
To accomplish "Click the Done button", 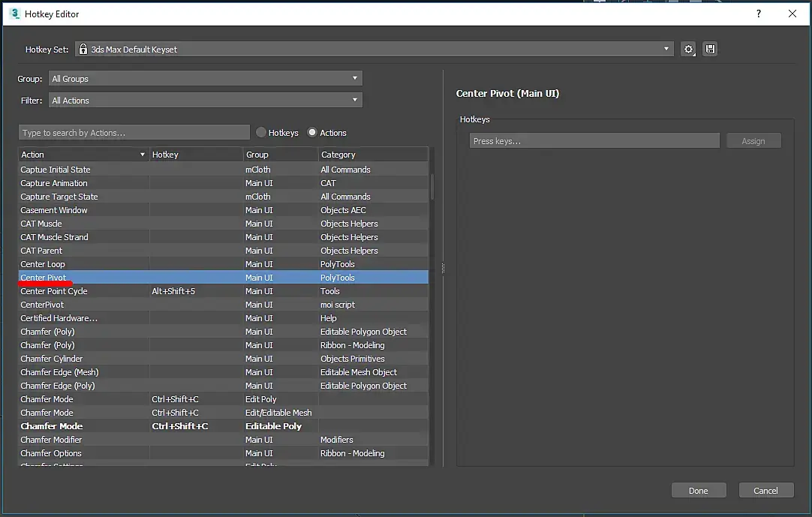I will pyautogui.click(x=699, y=491).
